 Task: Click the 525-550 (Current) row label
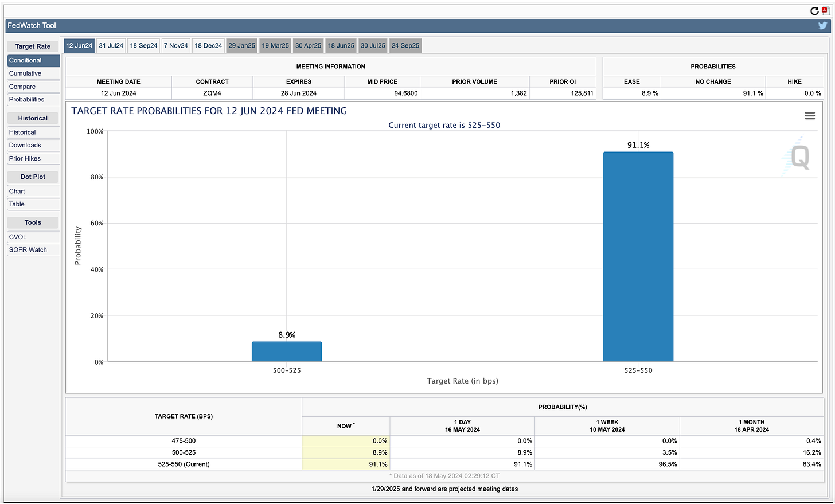coord(184,464)
